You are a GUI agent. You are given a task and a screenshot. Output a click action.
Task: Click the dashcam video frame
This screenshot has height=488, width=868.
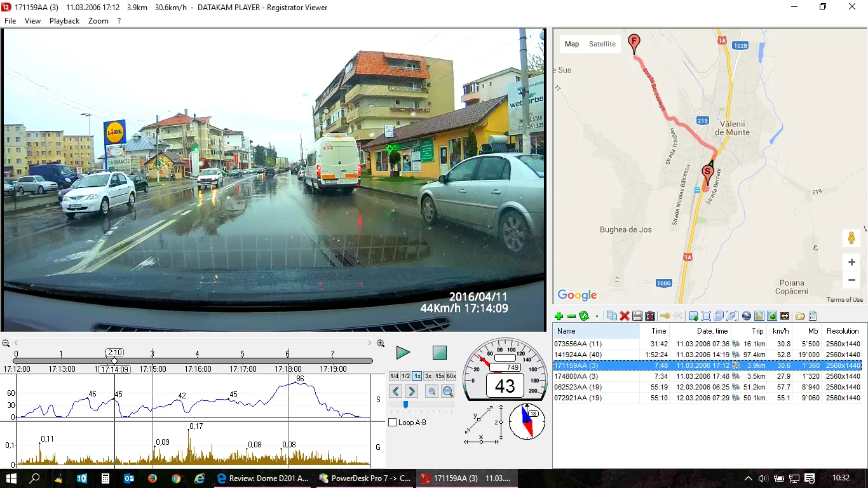(x=274, y=179)
